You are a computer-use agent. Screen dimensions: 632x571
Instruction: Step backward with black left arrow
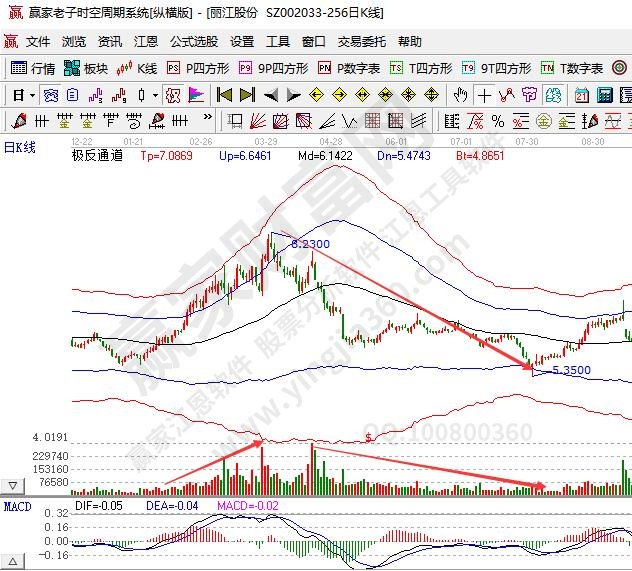[270, 95]
